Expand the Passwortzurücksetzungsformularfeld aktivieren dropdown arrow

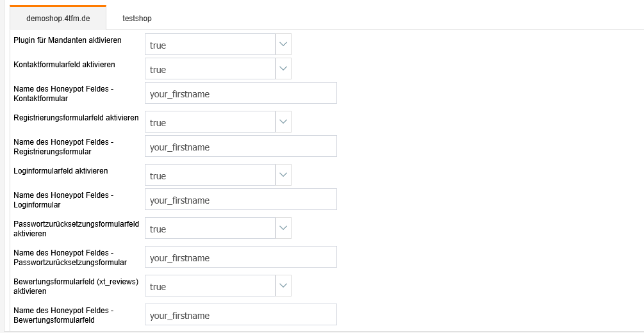tap(283, 229)
